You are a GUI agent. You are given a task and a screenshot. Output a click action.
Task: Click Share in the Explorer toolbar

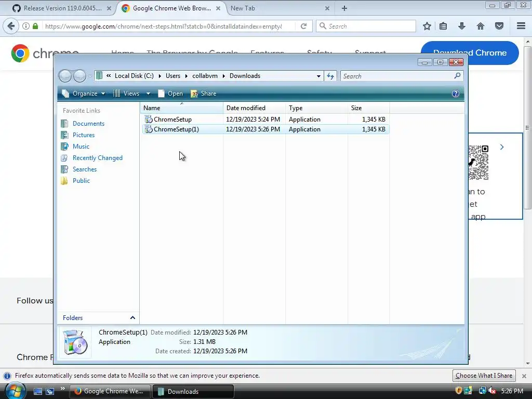coord(204,94)
